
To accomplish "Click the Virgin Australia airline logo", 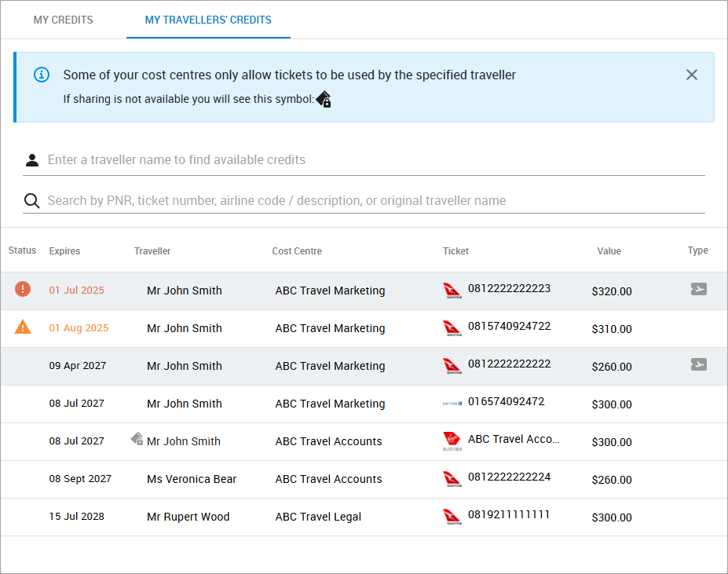I will (x=451, y=441).
